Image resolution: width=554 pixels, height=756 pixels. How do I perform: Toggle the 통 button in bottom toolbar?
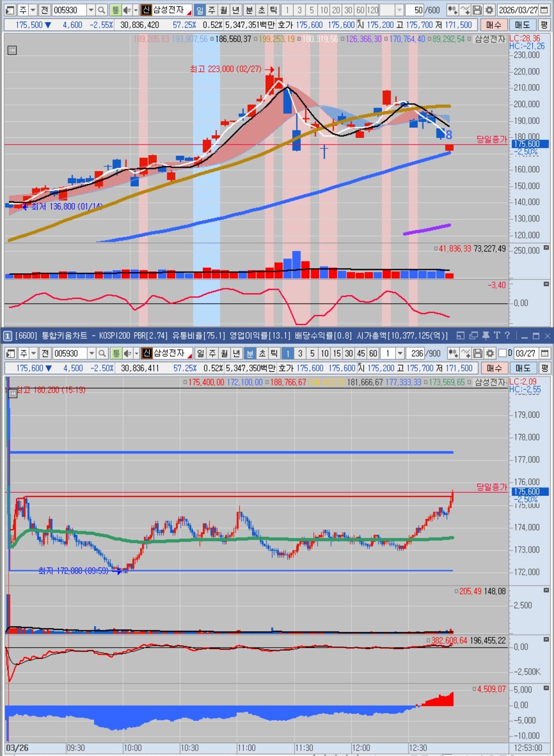116,353
